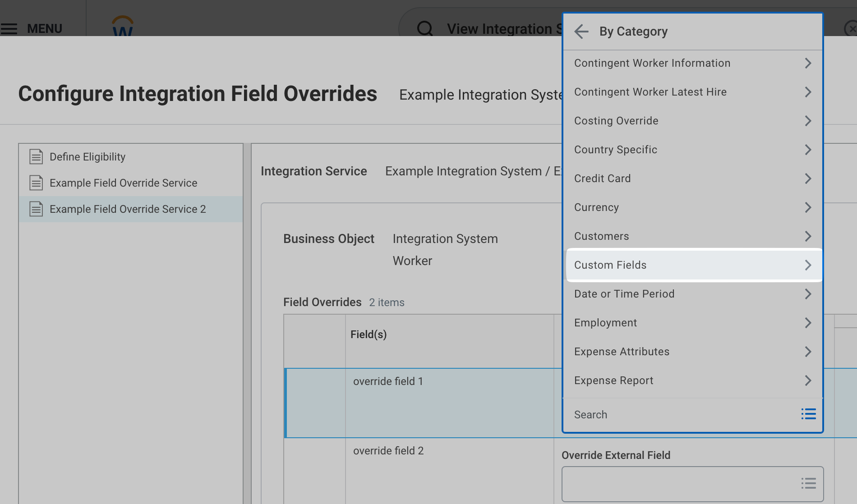Click the Date or Time Period label

pos(624,294)
